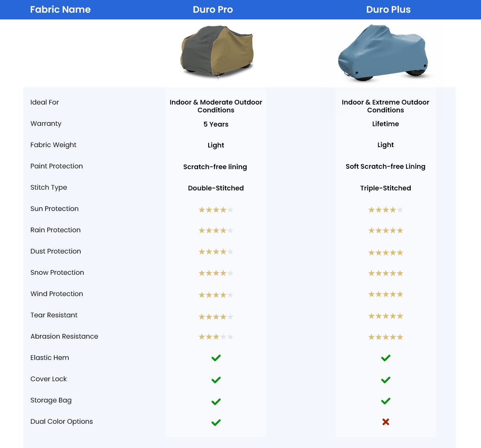Click the Dual Color Options row label

(x=62, y=421)
